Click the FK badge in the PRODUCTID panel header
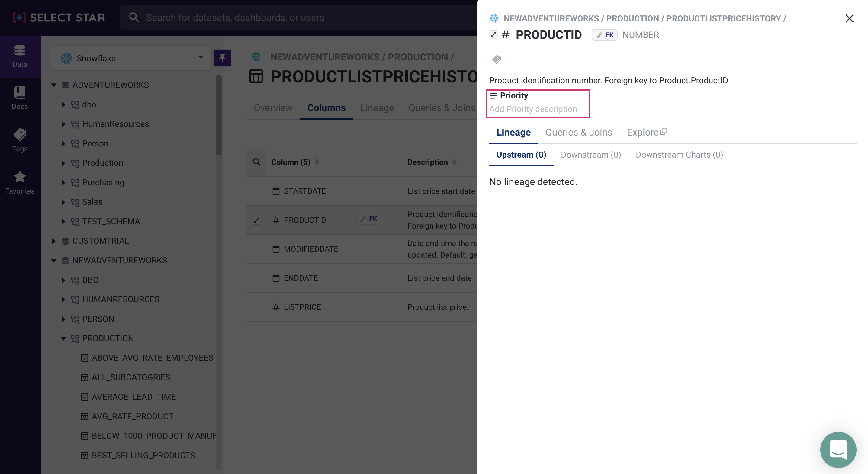This screenshot has width=868, height=474. click(605, 35)
